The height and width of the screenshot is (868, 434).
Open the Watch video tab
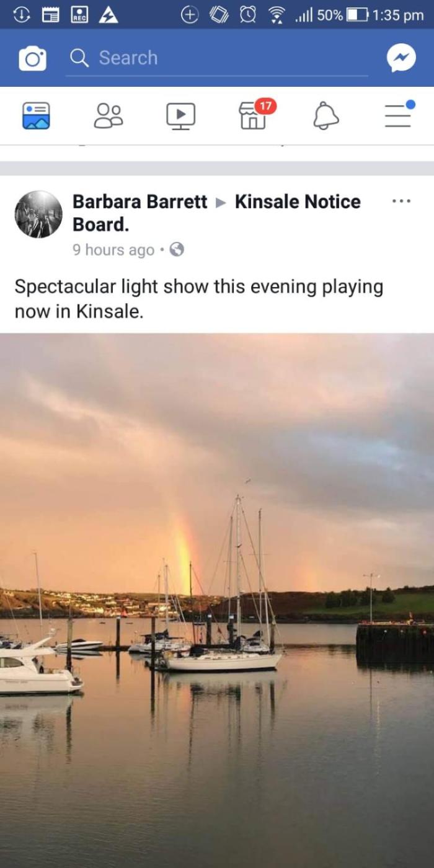click(x=180, y=116)
